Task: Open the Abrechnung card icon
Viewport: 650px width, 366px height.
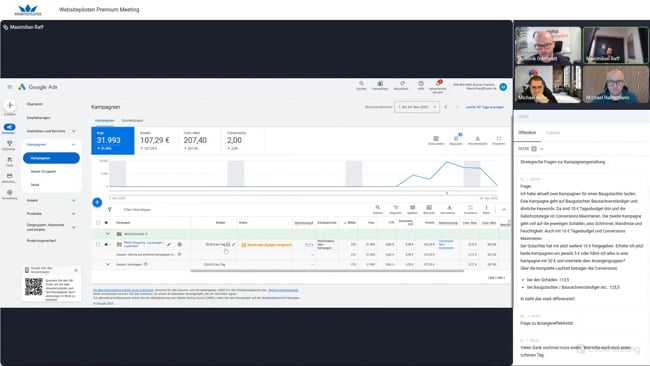Action: pyautogui.click(x=10, y=176)
